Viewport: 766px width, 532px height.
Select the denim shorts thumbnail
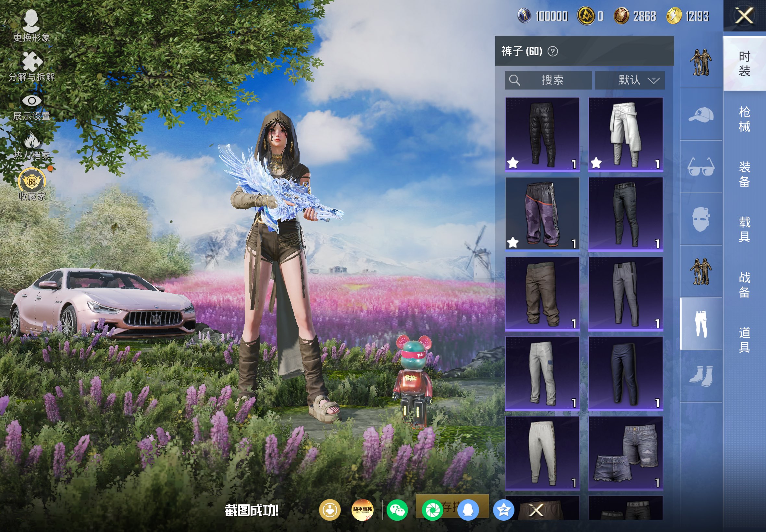[625, 453]
